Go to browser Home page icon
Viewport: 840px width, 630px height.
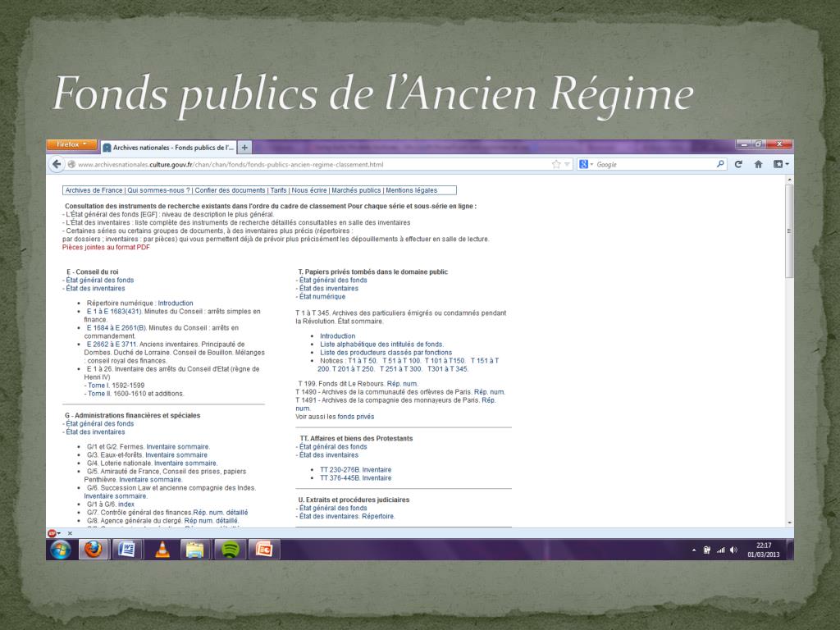point(758,164)
